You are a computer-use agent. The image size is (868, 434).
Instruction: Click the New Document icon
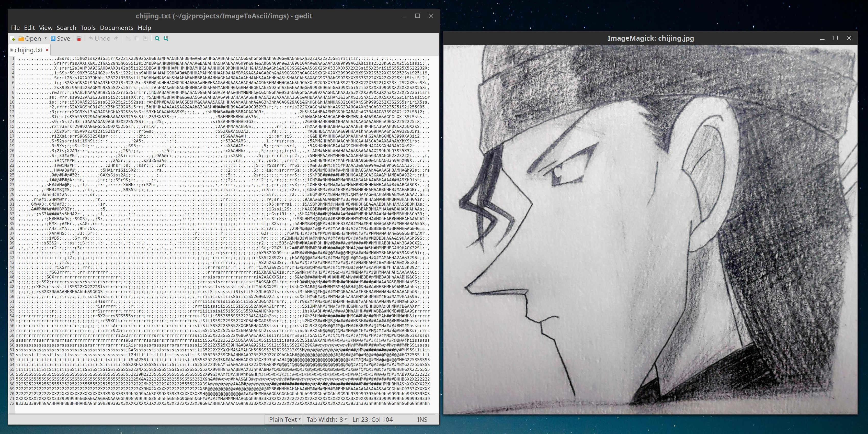(13, 39)
